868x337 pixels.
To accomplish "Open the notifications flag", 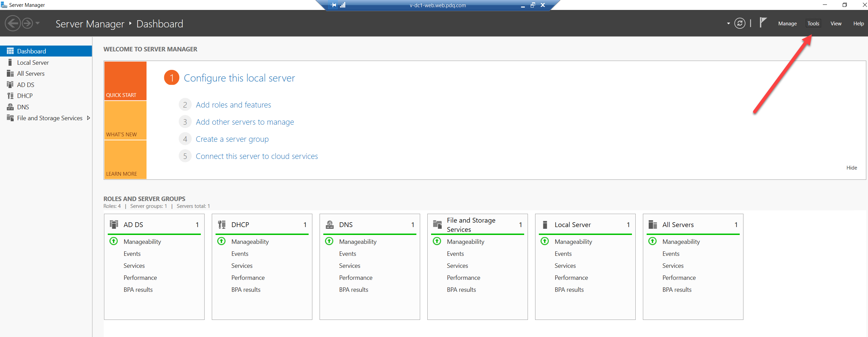I will (763, 23).
